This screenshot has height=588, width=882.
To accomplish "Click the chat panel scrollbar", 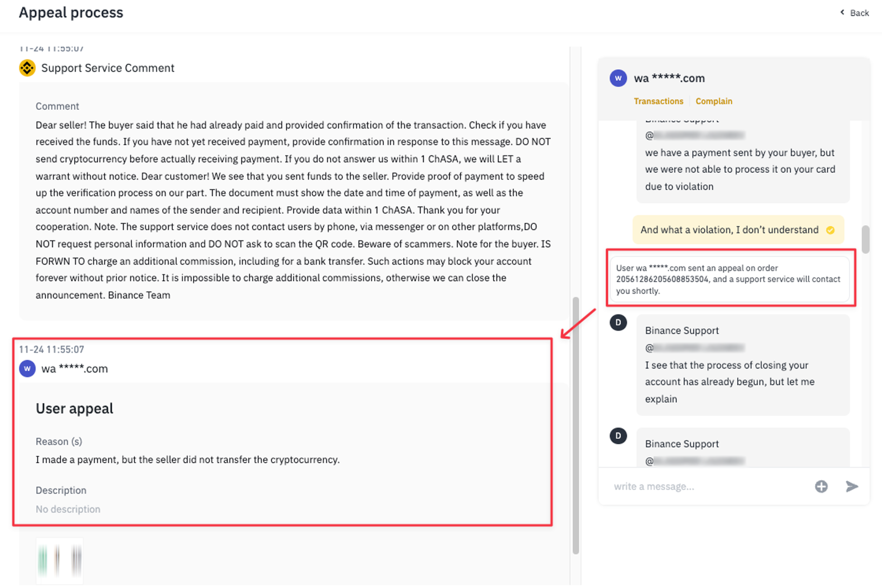I will [865, 239].
